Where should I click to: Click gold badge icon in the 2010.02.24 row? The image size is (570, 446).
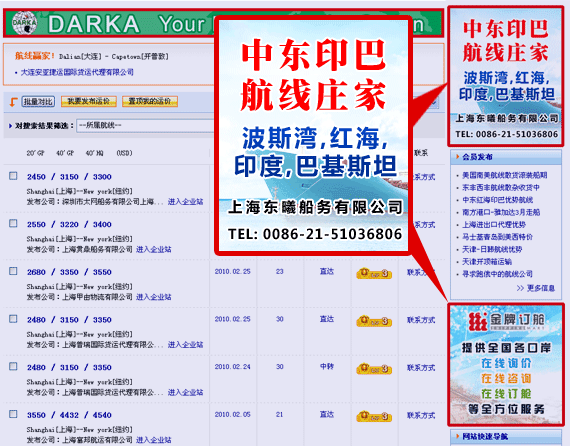click(374, 369)
